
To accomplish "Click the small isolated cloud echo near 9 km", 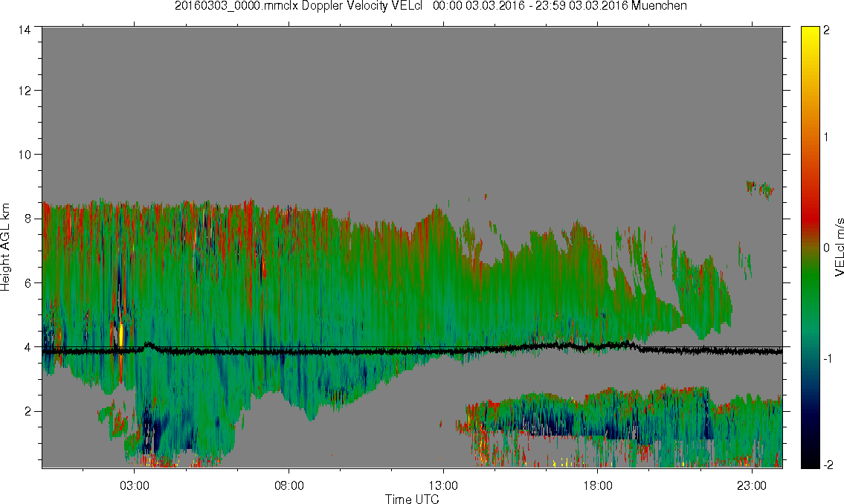I will 760,190.
